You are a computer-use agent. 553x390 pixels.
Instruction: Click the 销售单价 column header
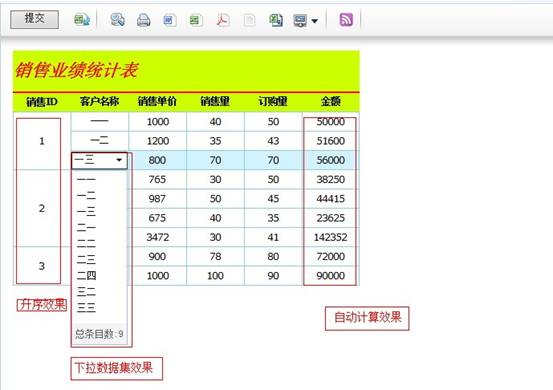coord(157,102)
